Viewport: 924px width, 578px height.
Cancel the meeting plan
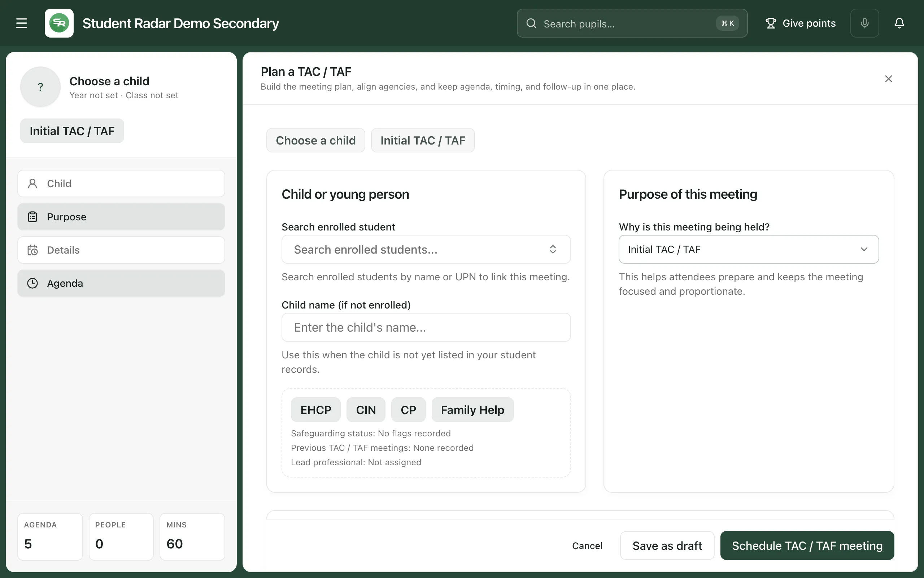click(x=587, y=545)
